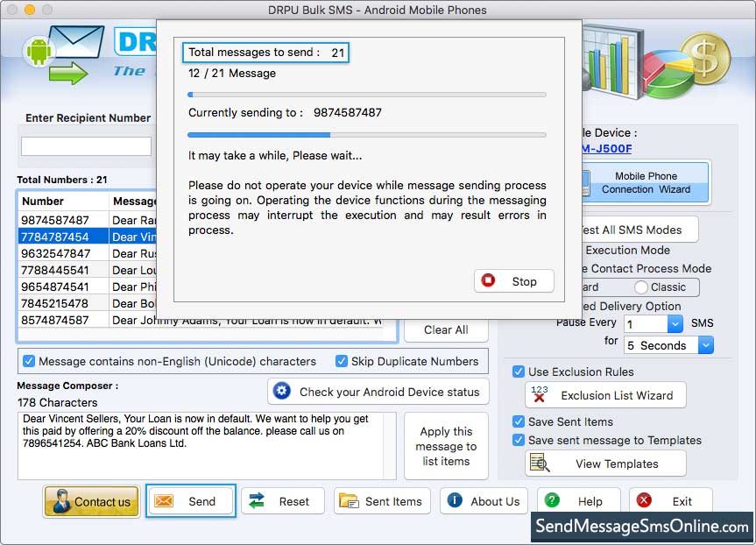Click the Enter Recipient Number input field
The image size is (756, 545).
87,145
